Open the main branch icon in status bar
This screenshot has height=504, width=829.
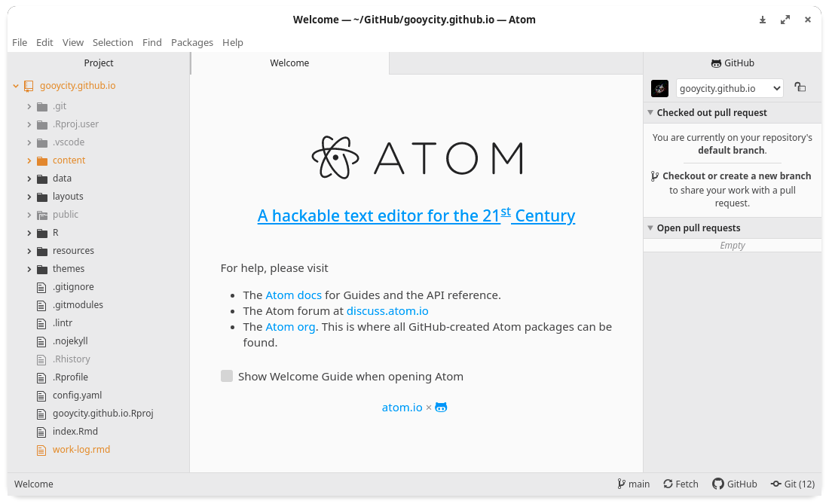pyautogui.click(x=621, y=484)
